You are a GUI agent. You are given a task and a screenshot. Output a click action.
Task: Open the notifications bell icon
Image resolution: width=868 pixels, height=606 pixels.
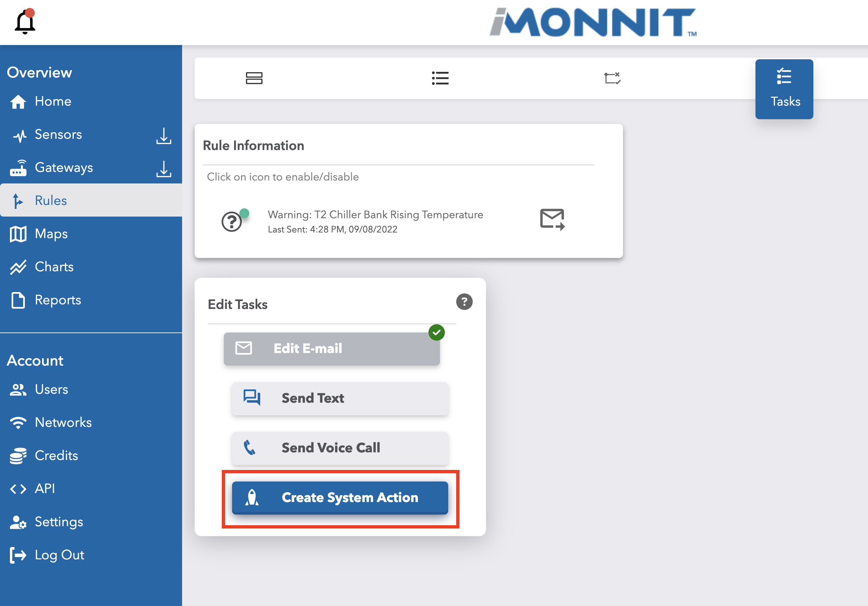click(x=25, y=21)
